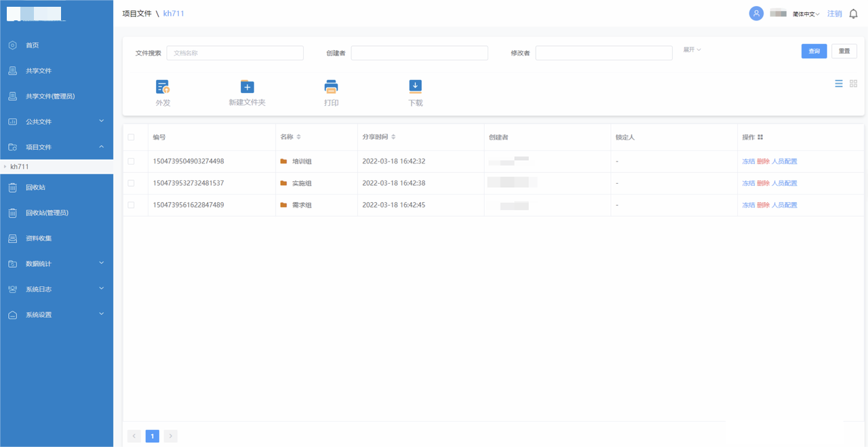This screenshot has width=868, height=447.
Task: Click the 修改者 input field
Action: click(604, 53)
